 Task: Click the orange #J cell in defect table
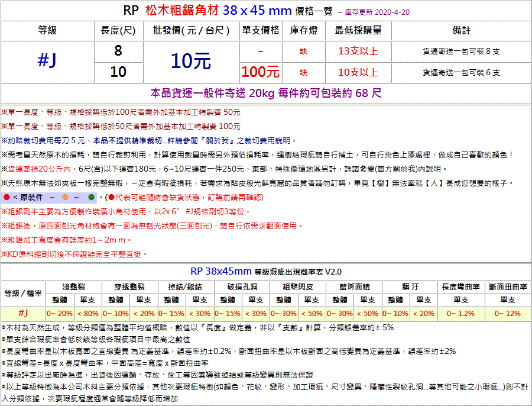pos(23,314)
